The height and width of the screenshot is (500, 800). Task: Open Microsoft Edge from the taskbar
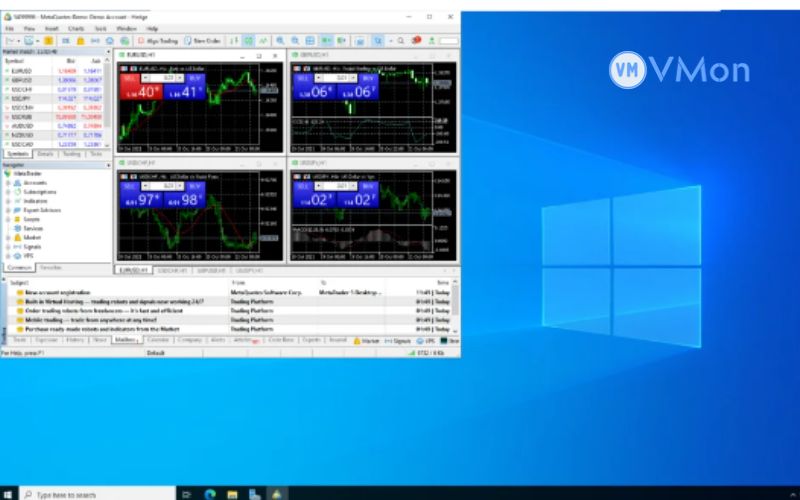[210, 493]
